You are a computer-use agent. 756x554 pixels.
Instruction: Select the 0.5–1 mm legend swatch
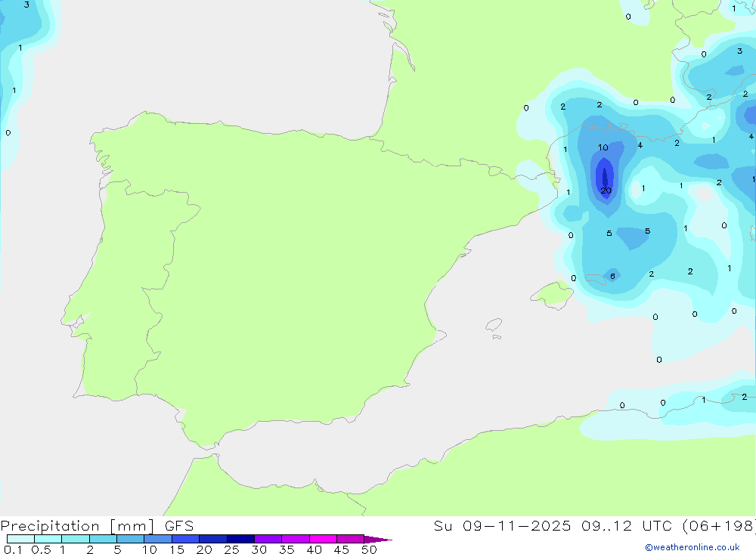pyautogui.click(x=48, y=539)
